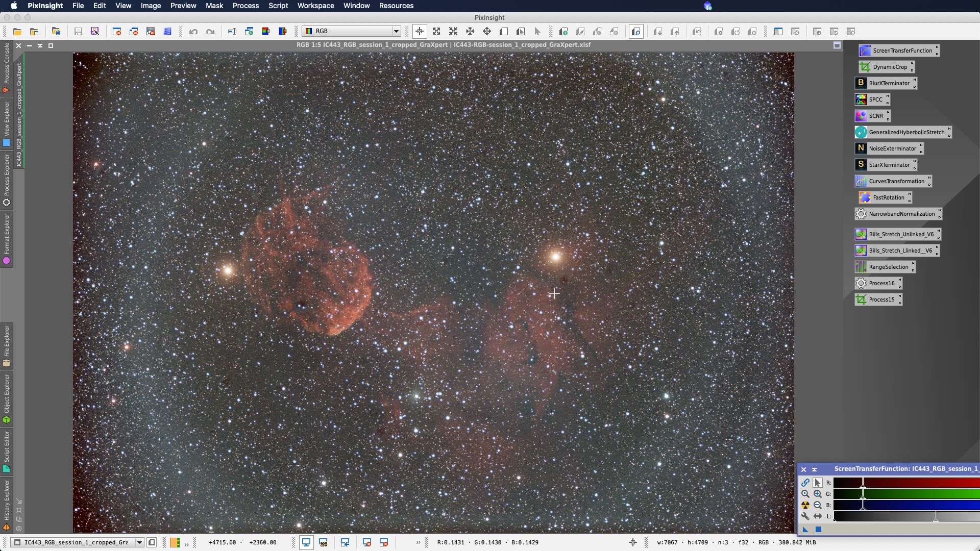Open the Process Console side tab

(x=6, y=68)
